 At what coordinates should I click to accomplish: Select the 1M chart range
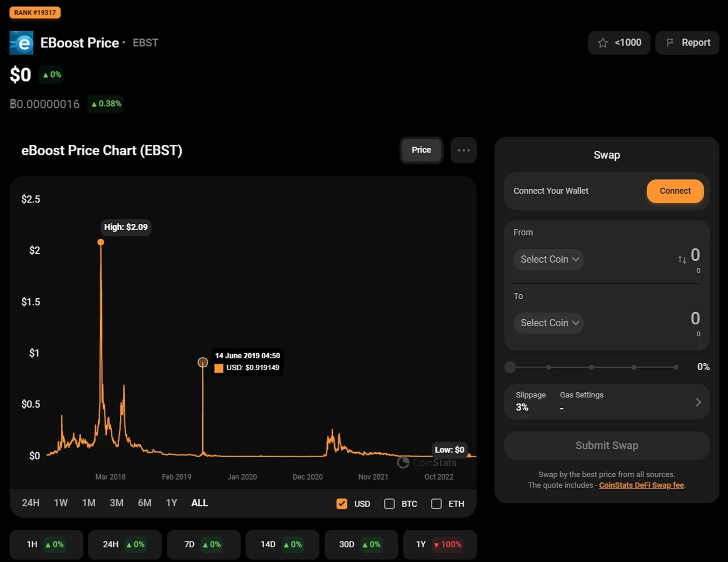click(88, 503)
